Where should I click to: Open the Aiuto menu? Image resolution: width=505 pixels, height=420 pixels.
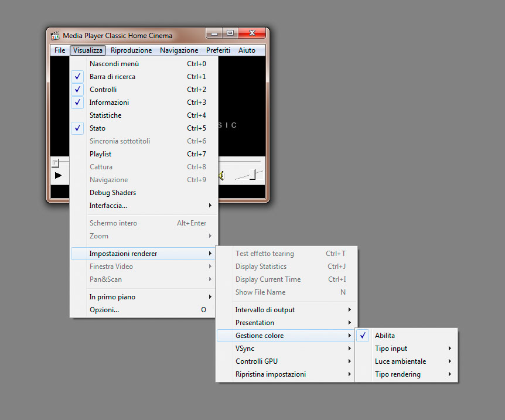tap(247, 50)
